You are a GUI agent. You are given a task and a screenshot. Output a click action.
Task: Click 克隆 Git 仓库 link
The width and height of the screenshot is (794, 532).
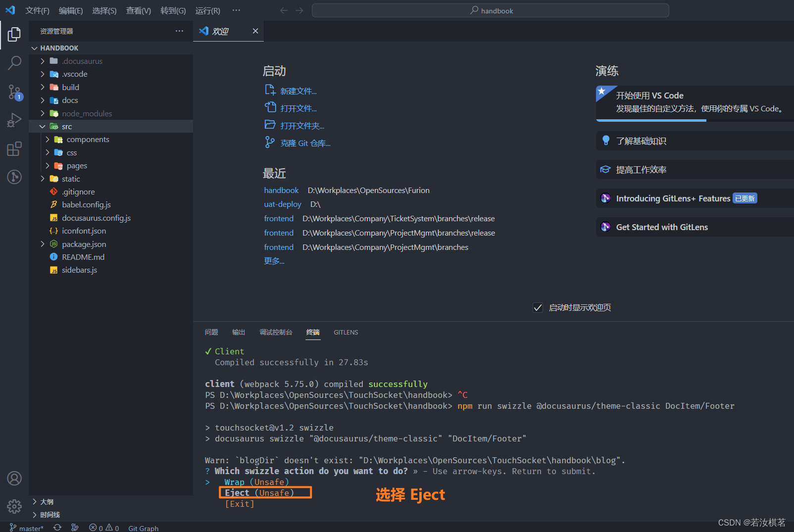tap(305, 143)
